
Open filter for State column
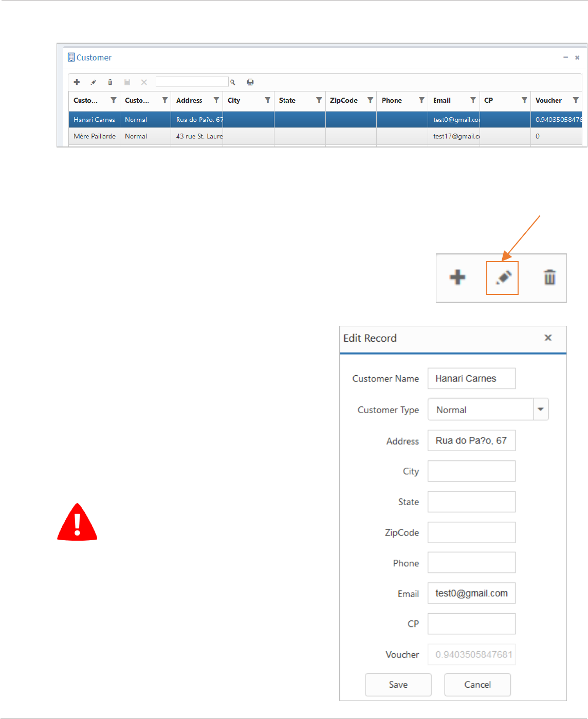(319, 100)
